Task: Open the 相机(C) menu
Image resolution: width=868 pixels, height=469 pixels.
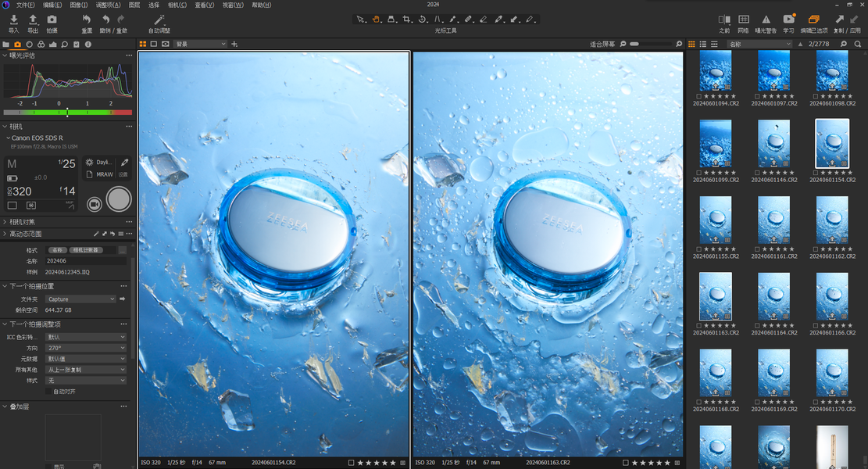Action: tap(177, 5)
